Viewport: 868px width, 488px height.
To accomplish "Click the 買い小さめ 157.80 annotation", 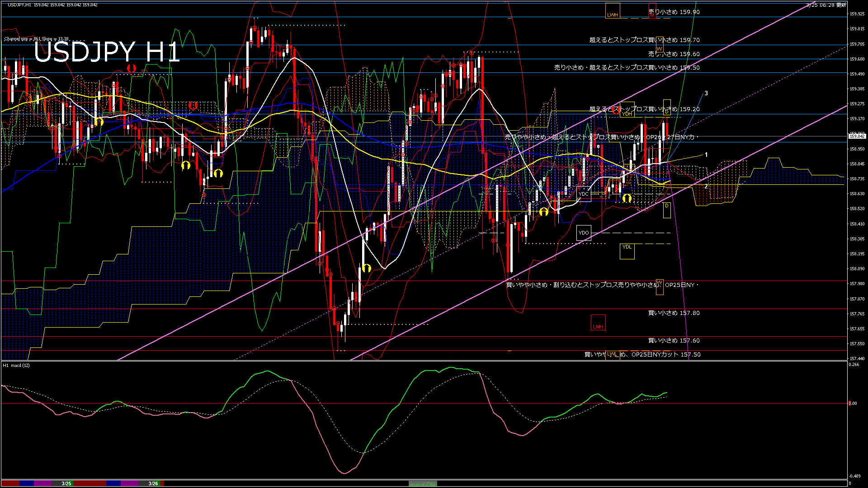I will pyautogui.click(x=674, y=313).
